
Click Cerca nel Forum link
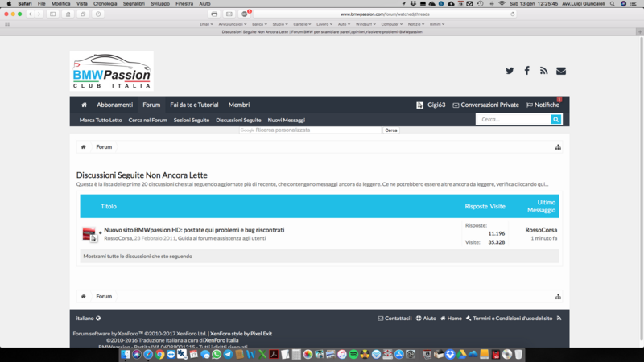[x=148, y=120]
